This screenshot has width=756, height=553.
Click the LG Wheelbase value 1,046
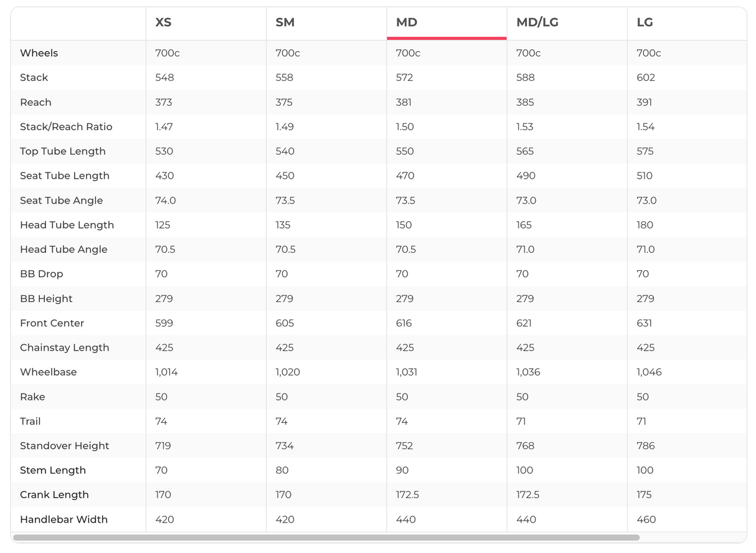649,372
